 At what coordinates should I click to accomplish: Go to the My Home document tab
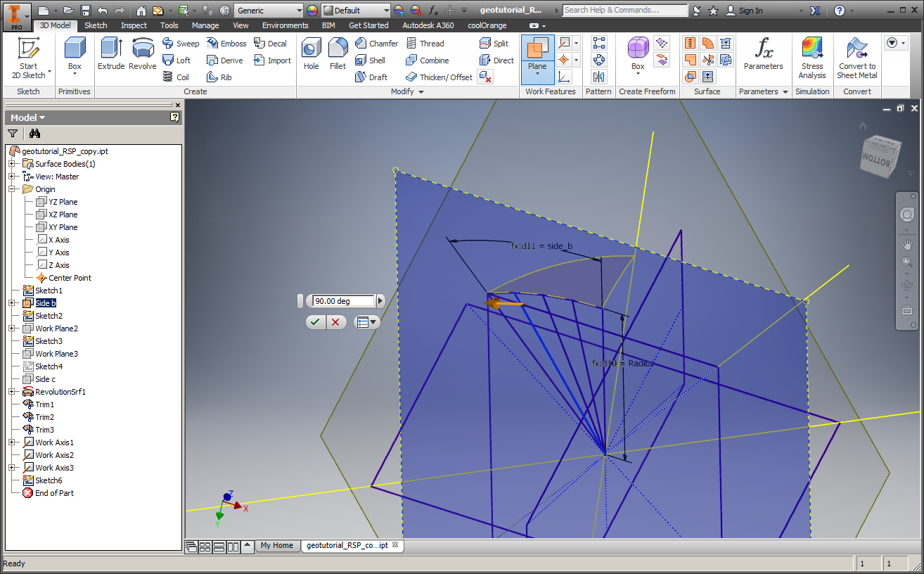tap(276, 545)
